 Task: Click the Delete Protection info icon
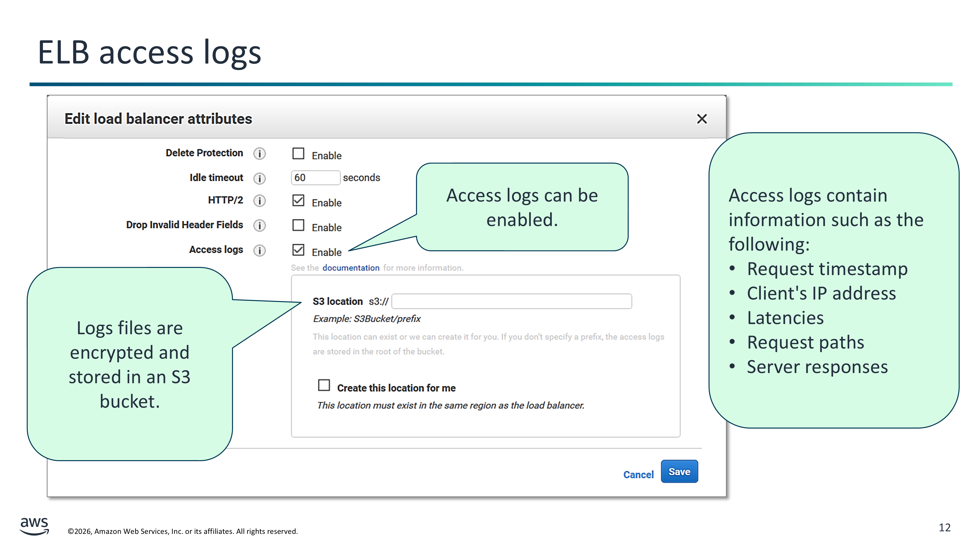[259, 154]
